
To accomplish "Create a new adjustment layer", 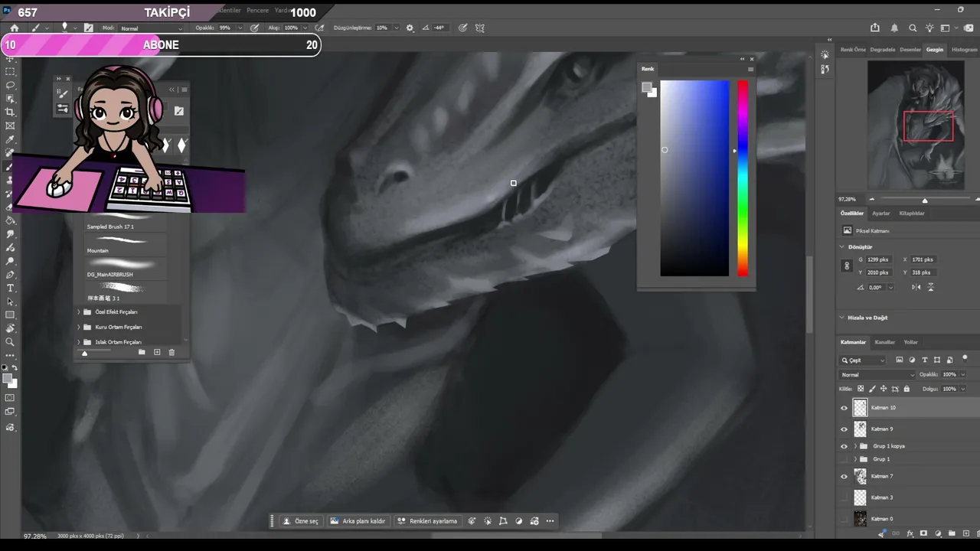I will click(x=937, y=533).
